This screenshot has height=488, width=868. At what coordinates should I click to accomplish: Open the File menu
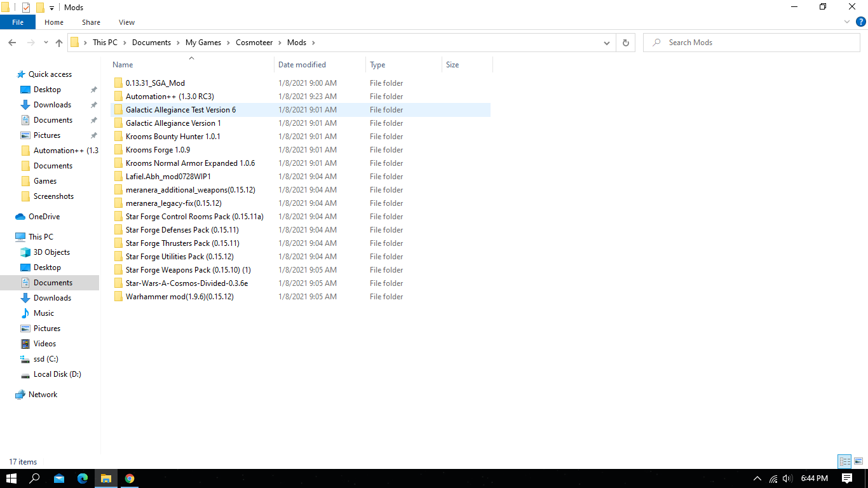(18, 22)
